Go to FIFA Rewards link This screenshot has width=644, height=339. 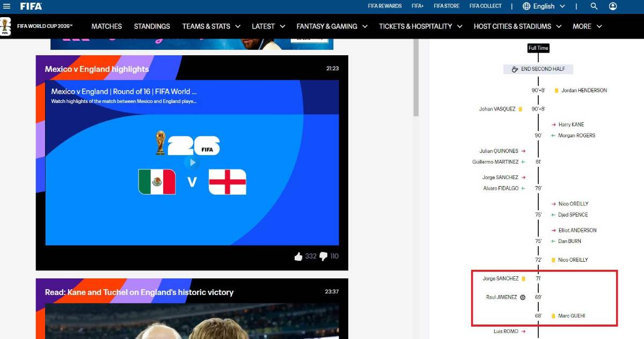pyautogui.click(x=385, y=6)
